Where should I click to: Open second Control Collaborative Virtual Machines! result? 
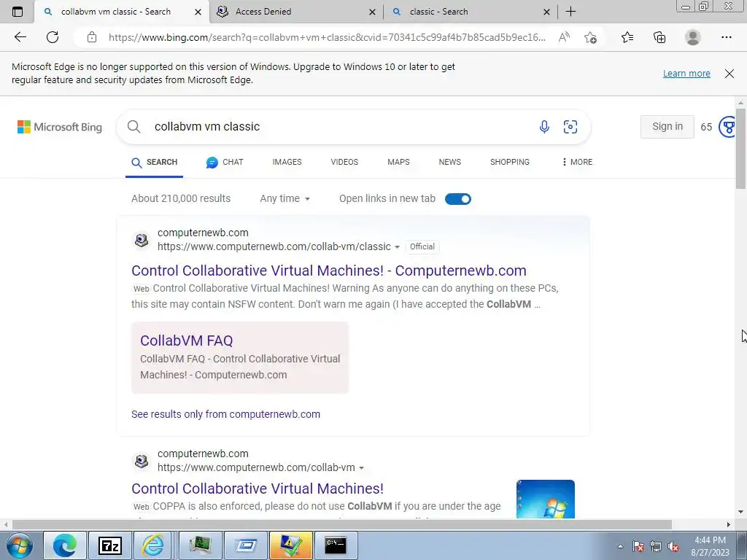click(x=258, y=489)
